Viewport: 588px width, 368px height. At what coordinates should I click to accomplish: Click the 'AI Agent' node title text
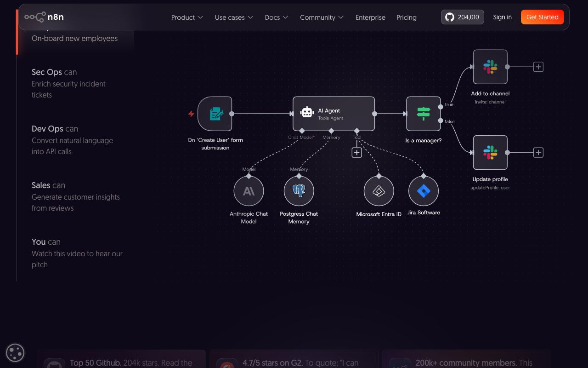(x=329, y=110)
